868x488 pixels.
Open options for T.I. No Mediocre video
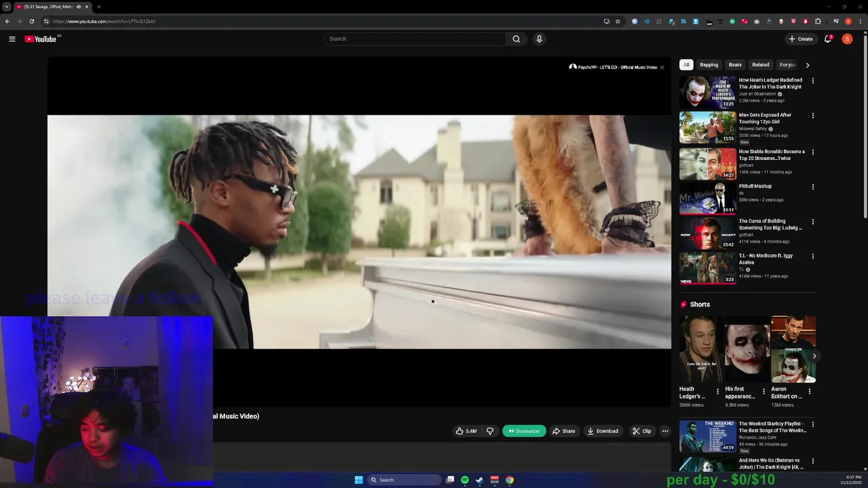click(x=812, y=256)
